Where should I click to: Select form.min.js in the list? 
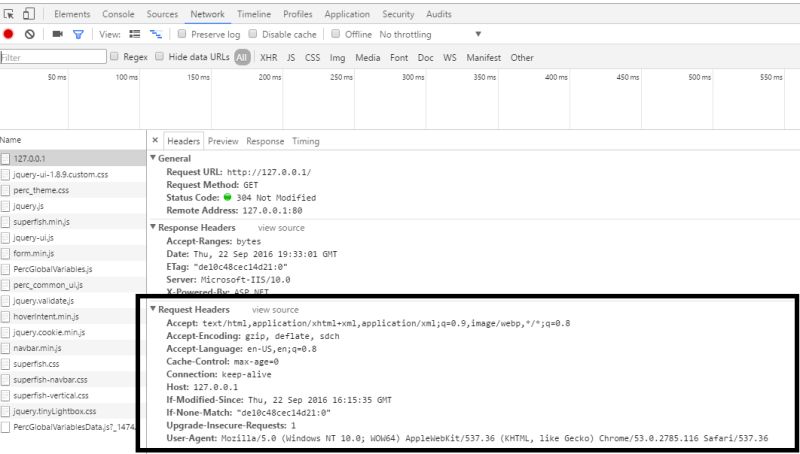pyautogui.click(x=72, y=254)
